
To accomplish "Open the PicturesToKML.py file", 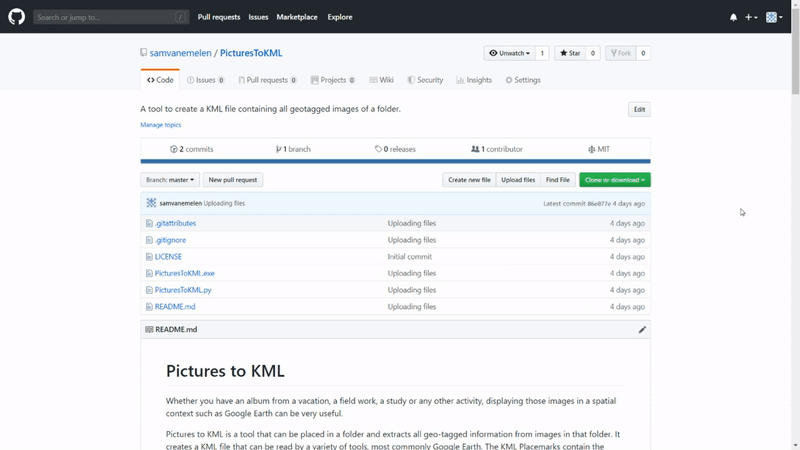I will pos(183,290).
